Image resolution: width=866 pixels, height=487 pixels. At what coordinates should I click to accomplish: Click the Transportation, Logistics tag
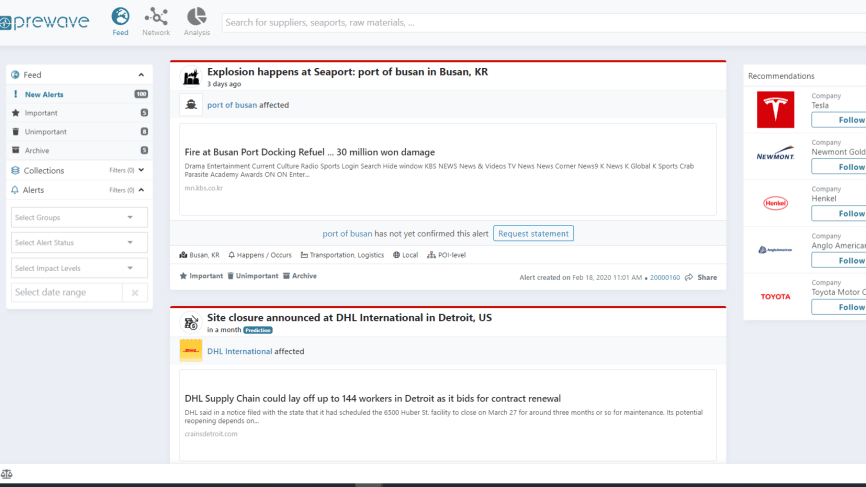(x=342, y=255)
